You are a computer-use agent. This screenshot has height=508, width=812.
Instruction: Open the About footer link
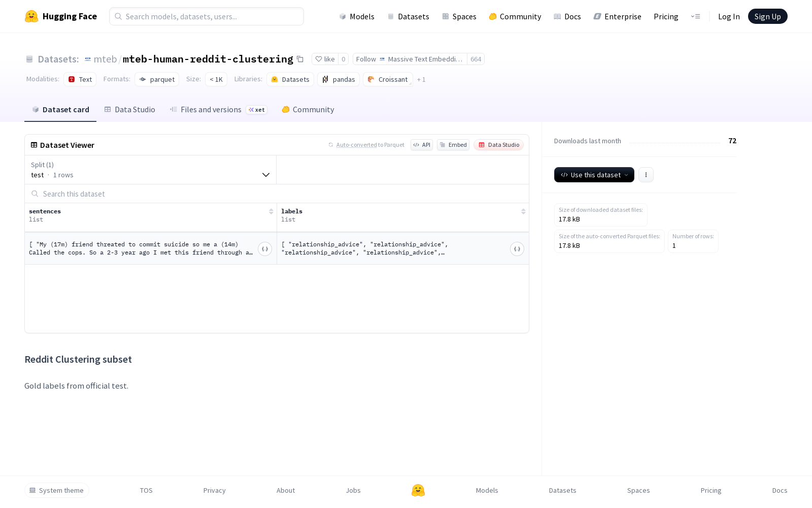(286, 490)
